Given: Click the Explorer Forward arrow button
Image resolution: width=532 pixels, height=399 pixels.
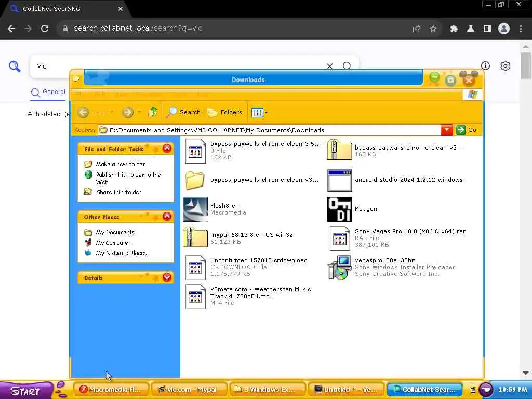Looking at the screenshot, I should (x=128, y=112).
